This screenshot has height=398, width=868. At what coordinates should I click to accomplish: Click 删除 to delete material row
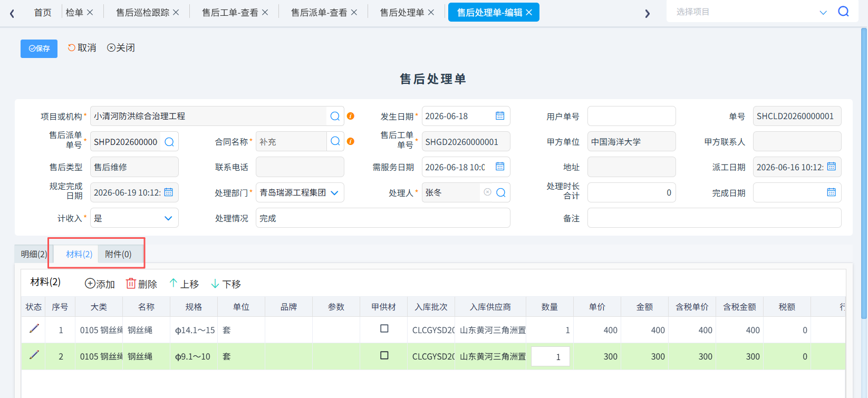pyautogui.click(x=141, y=284)
